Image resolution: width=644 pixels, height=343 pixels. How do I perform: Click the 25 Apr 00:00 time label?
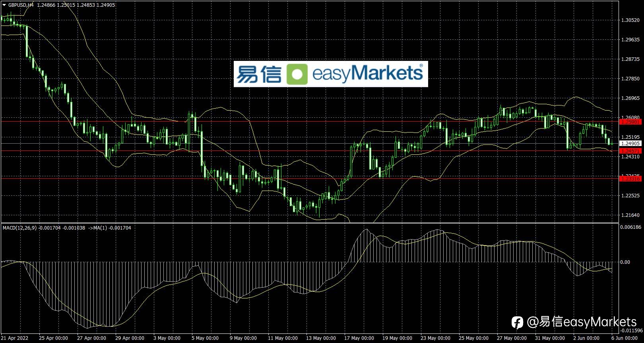53,338
